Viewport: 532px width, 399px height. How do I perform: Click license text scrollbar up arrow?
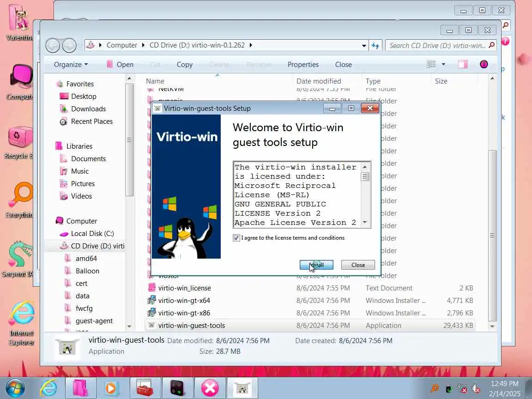pos(365,167)
